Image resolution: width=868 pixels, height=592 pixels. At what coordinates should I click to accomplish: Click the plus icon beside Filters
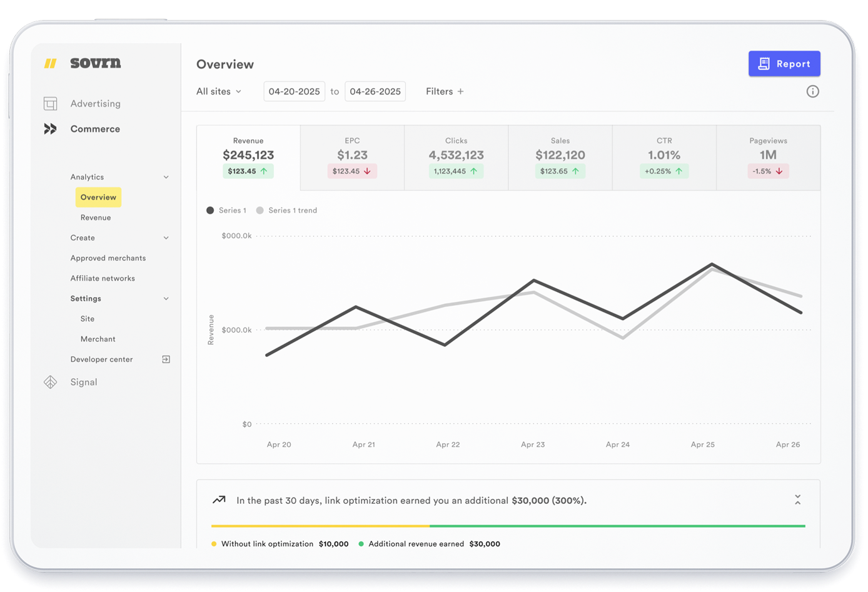[x=461, y=91]
